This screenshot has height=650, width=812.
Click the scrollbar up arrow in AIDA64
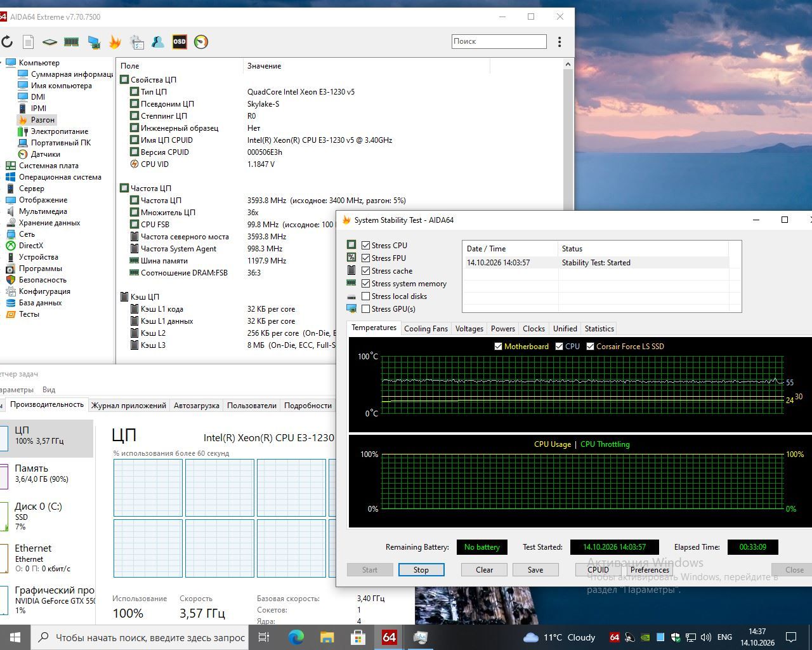[568, 64]
